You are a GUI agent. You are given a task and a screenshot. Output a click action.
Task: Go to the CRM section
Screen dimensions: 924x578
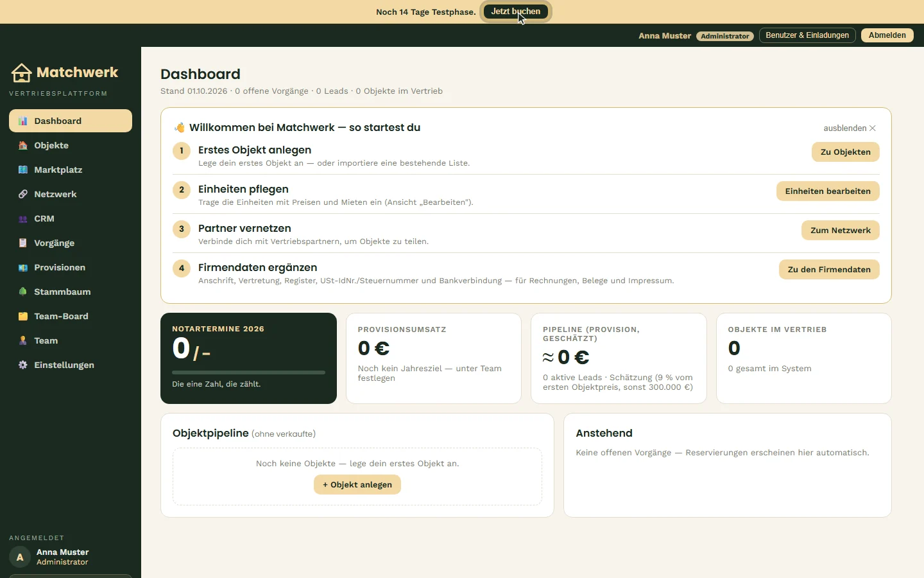click(71, 218)
